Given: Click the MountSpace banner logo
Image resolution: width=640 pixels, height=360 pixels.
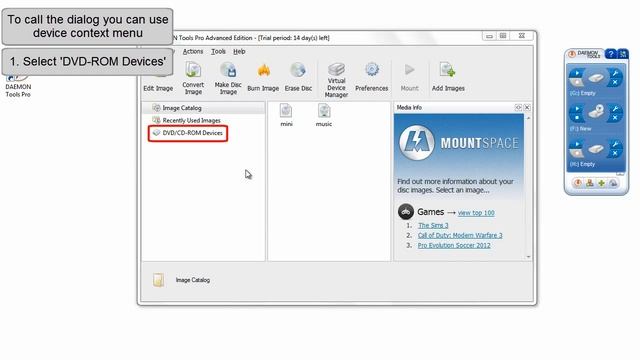Looking at the screenshot, I should [x=416, y=143].
